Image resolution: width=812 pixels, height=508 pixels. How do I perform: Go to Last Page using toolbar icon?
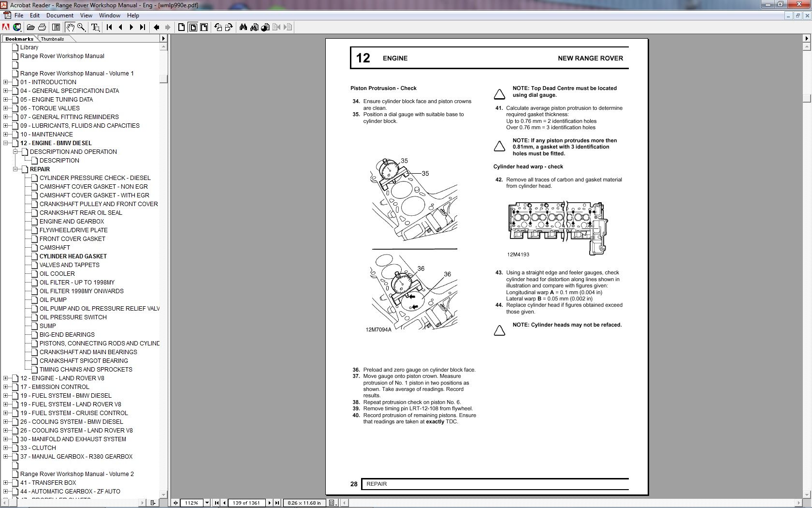tap(143, 27)
